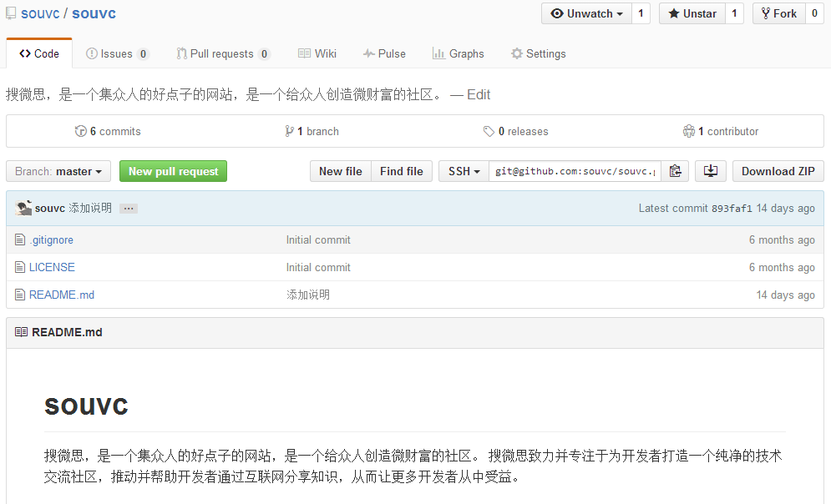Open the README.md file in list
This screenshot has height=504, width=831.
click(x=62, y=295)
